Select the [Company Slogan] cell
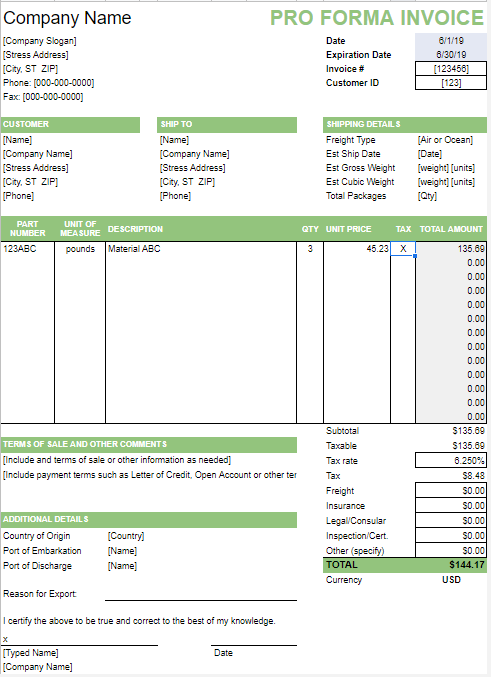491x677 pixels. 40,41
